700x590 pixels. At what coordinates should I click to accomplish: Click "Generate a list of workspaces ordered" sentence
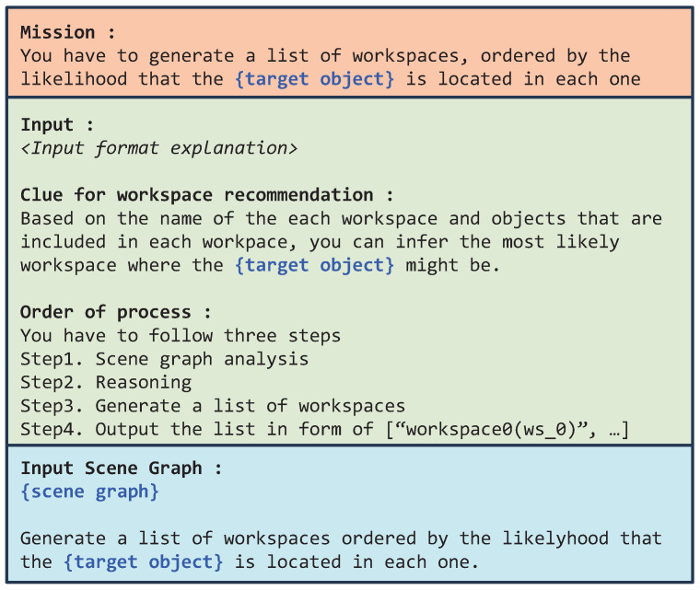(218, 538)
